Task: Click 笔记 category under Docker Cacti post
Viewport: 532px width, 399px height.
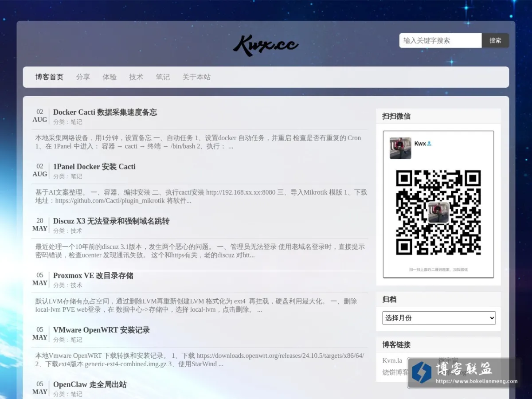Action: point(76,122)
